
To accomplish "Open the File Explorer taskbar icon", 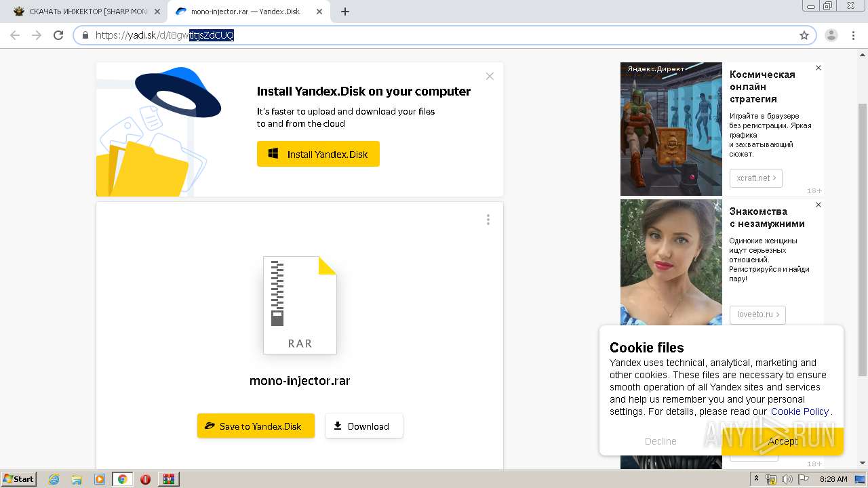I will 77,479.
